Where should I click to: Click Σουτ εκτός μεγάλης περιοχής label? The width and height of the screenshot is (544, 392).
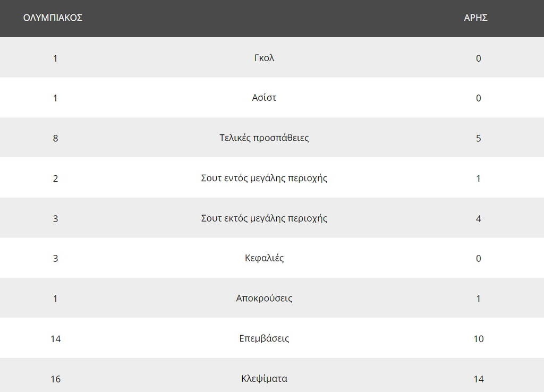(x=264, y=218)
